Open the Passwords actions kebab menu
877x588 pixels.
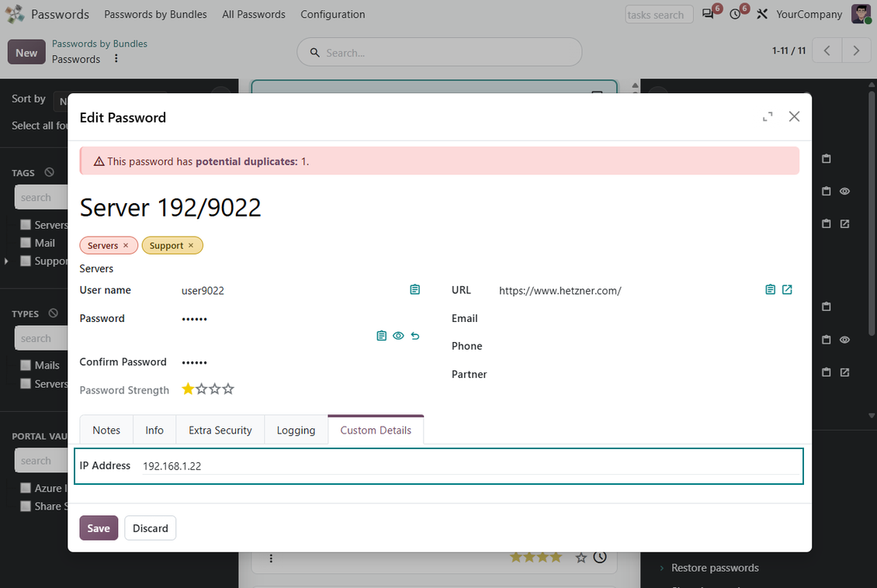116,58
